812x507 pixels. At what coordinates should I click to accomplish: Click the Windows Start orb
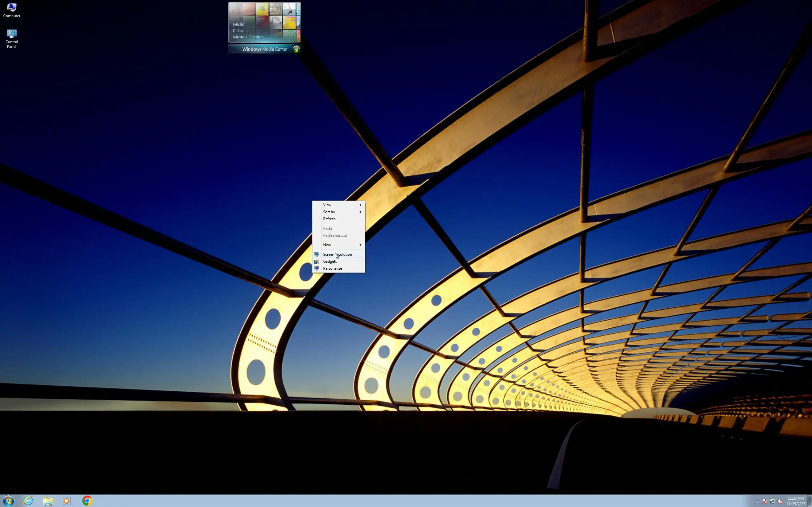click(x=9, y=501)
